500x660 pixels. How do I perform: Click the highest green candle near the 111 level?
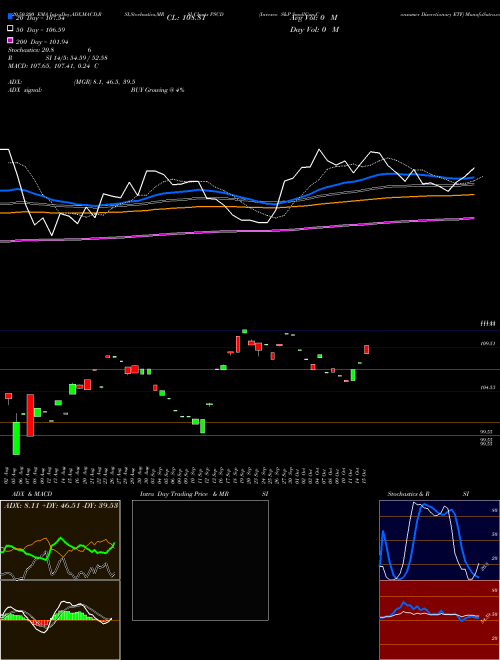[244, 331]
